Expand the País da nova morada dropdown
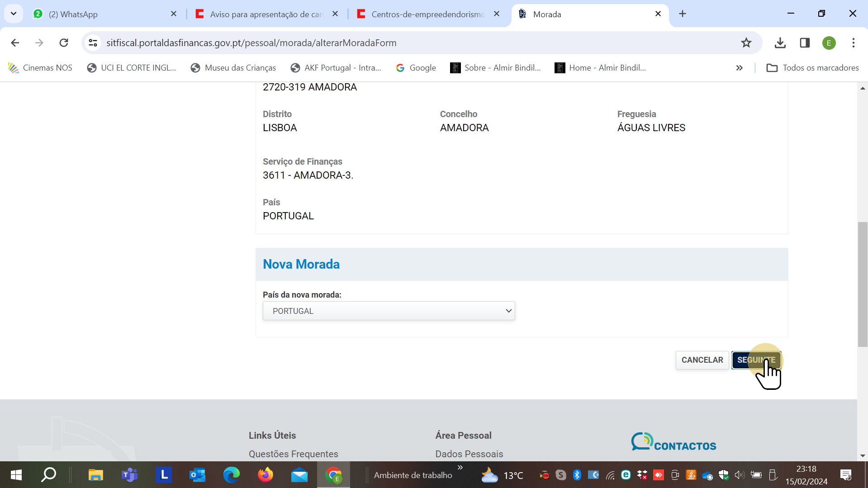This screenshot has width=868, height=488. (389, 311)
